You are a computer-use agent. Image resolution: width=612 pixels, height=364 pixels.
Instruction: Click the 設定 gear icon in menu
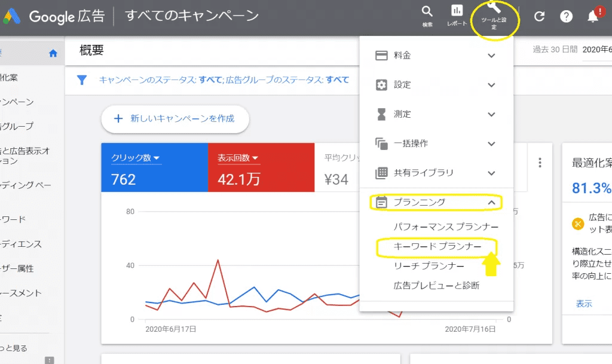pos(381,85)
